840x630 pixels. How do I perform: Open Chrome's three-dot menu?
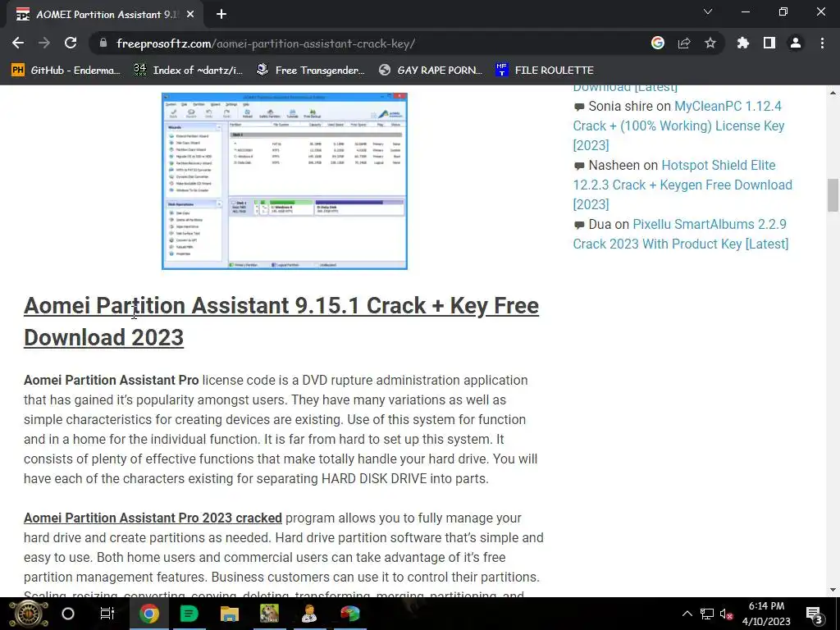click(x=822, y=43)
